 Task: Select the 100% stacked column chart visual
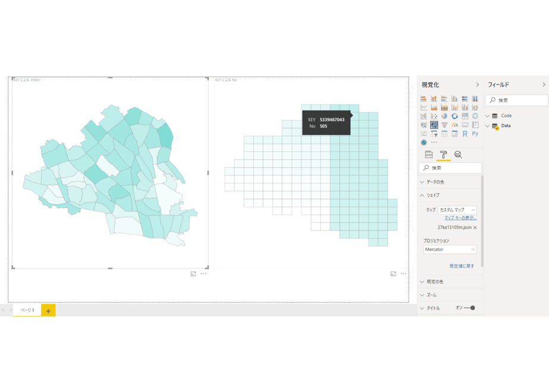(475, 99)
